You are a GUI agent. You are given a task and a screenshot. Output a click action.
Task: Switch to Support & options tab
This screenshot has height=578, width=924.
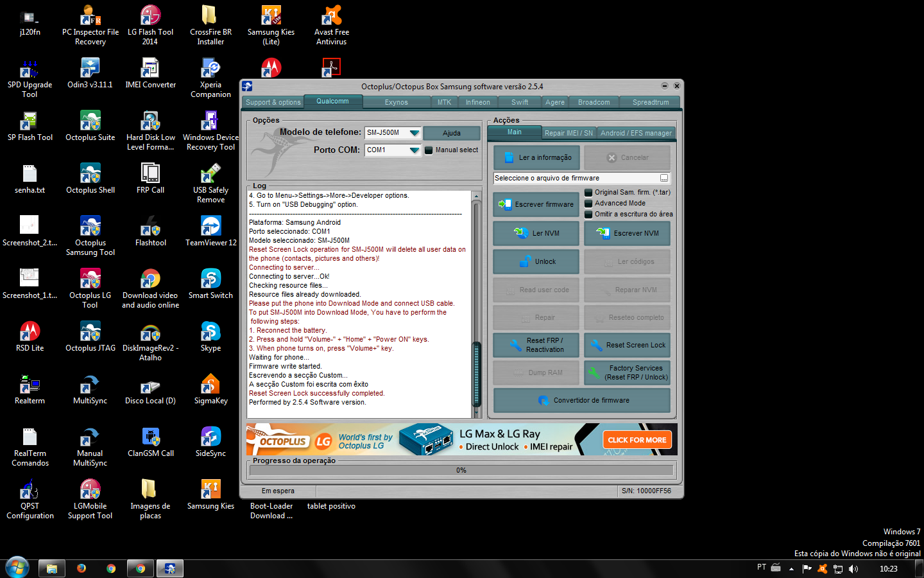pos(273,102)
